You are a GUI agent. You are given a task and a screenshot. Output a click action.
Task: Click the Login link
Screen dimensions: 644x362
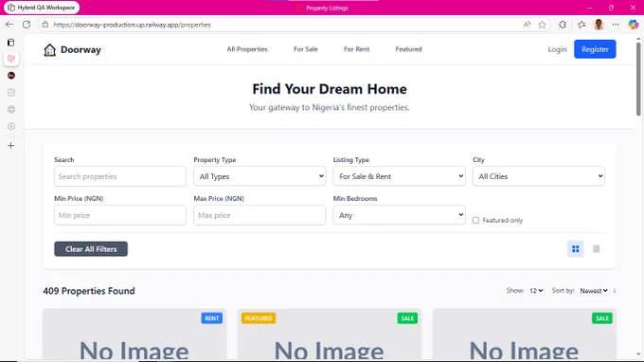tap(557, 49)
